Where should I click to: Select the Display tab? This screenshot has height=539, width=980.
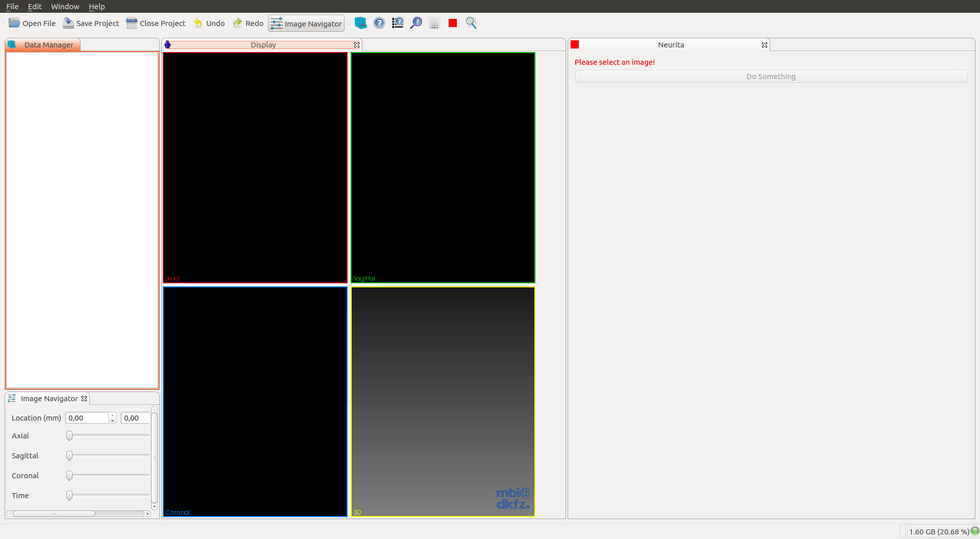(x=263, y=45)
